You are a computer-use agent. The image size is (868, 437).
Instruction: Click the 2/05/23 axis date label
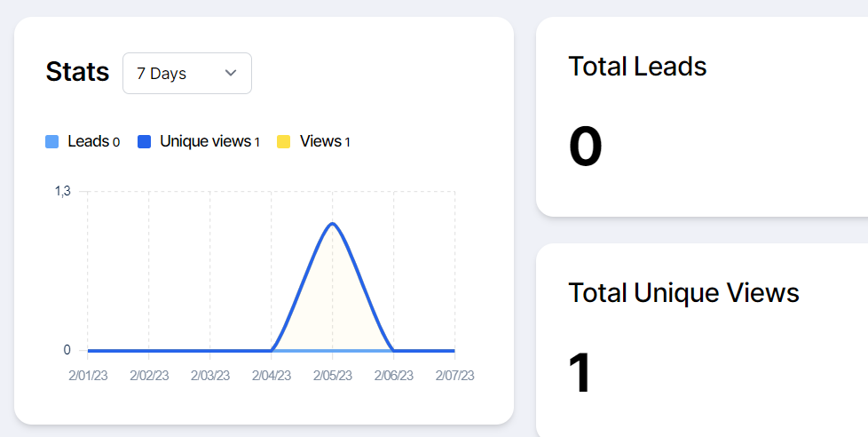tap(332, 376)
